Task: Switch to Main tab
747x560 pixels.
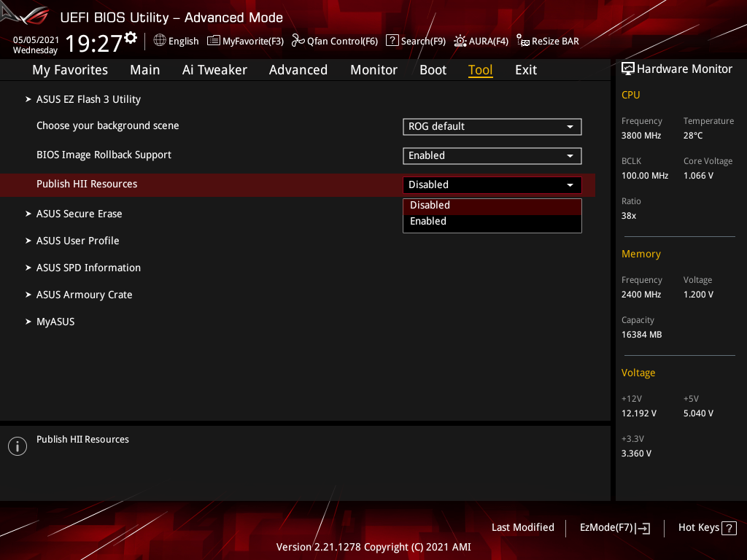Action: (x=145, y=70)
